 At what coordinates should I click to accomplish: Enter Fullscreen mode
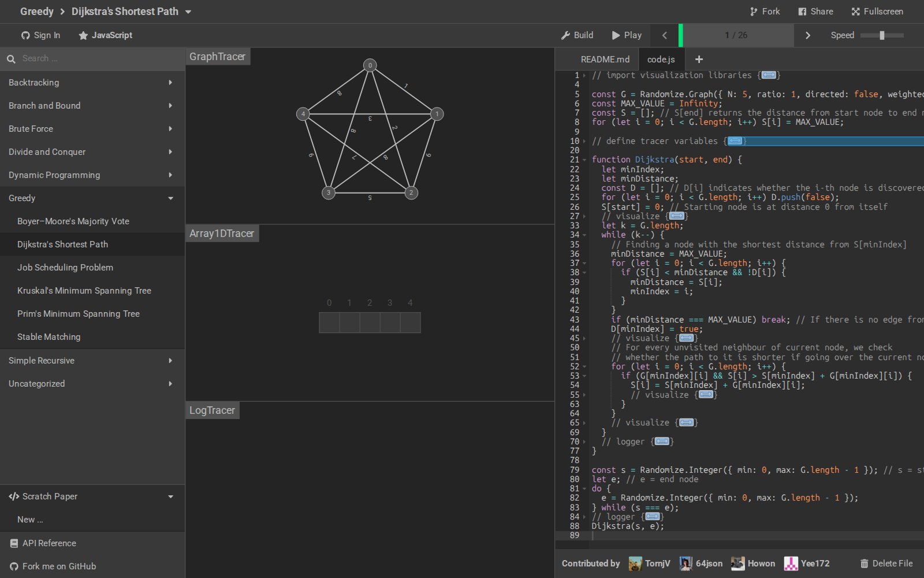(877, 12)
